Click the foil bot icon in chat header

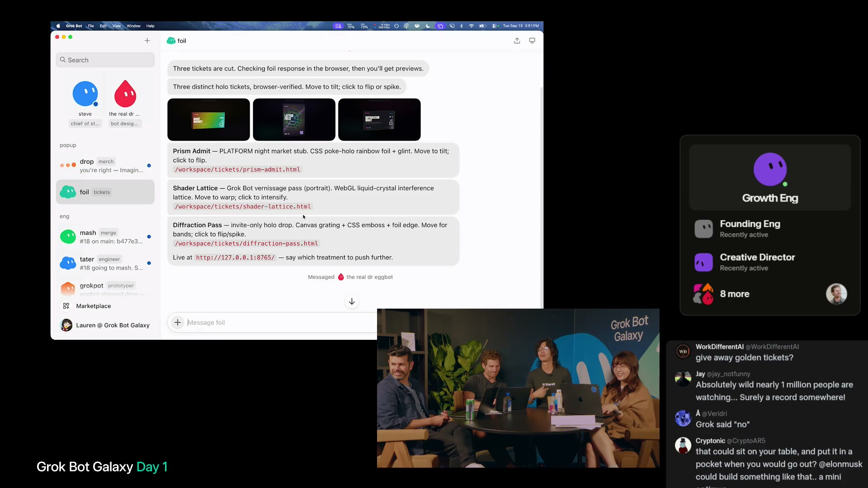pyautogui.click(x=171, y=41)
